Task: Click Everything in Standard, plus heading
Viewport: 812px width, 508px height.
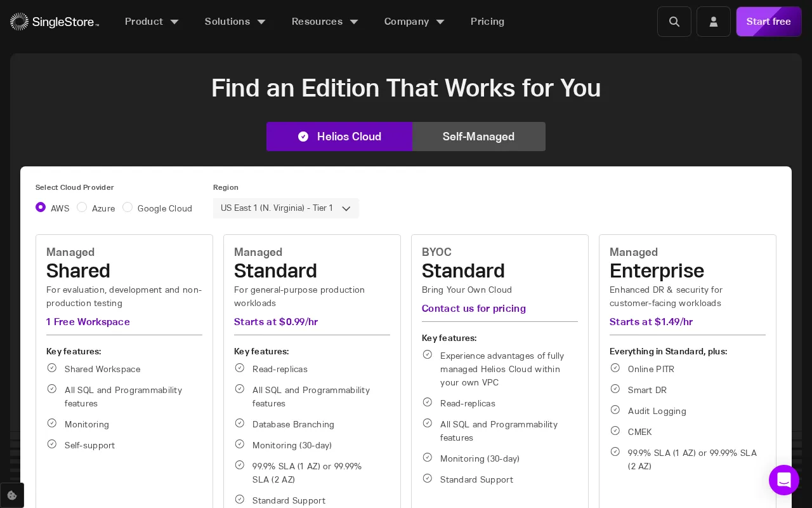Action: pos(669,351)
